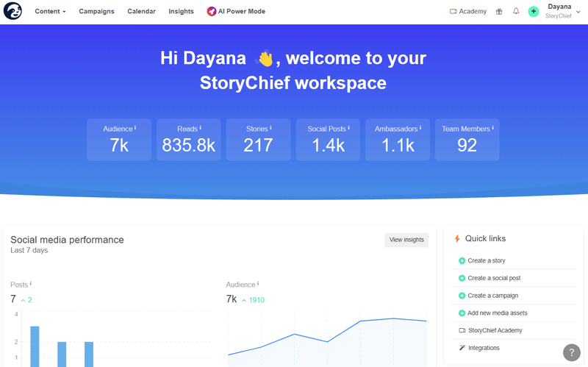Click video icon beside StoryChief Academy
The height and width of the screenshot is (367, 588).
[462, 330]
